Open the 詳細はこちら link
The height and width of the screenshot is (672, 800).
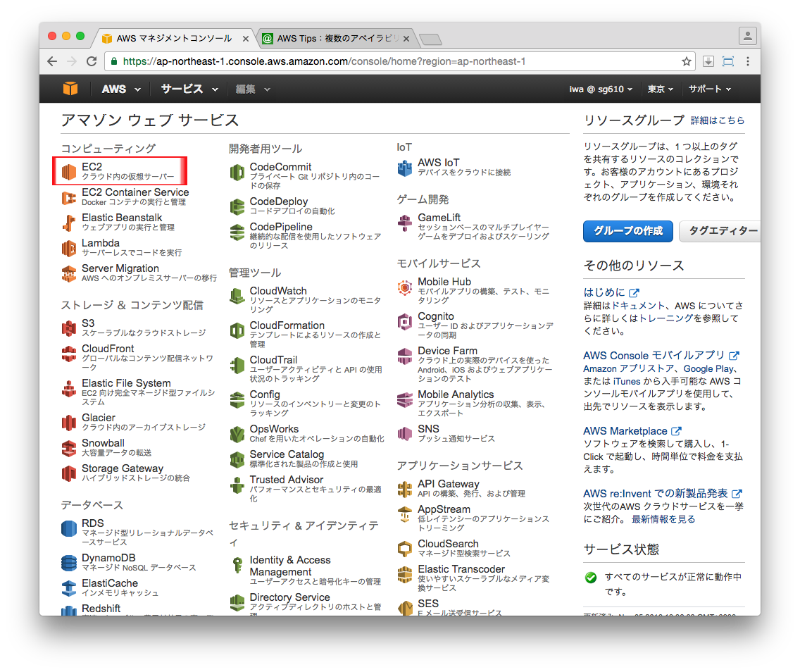718,120
